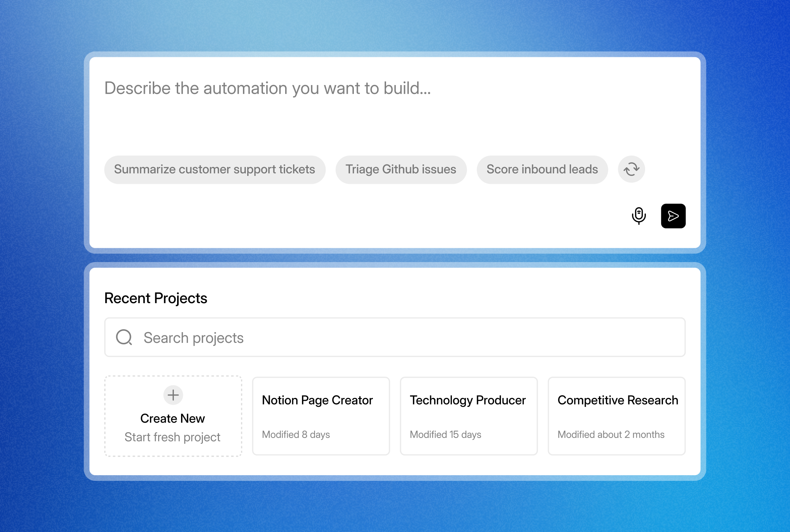Click into the Search projects field
This screenshot has height=532, width=790.
(394, 338)
